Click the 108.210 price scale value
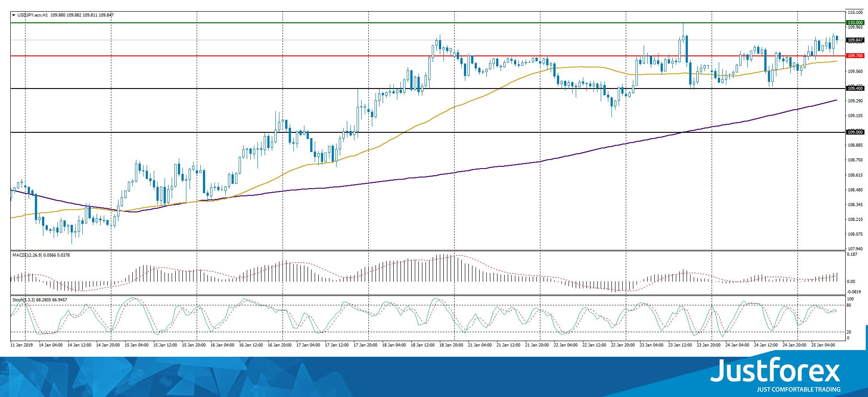This screenshot has width=868, height=397. [855, 220]
